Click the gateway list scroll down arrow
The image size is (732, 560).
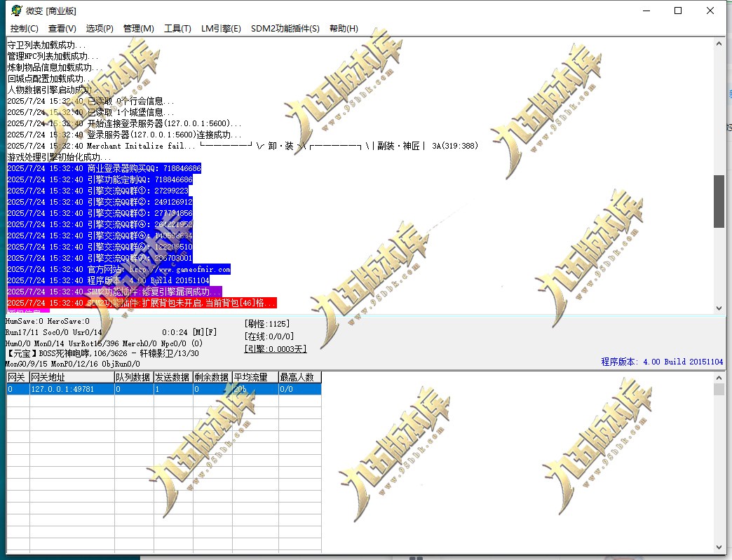tap(719, 547)
